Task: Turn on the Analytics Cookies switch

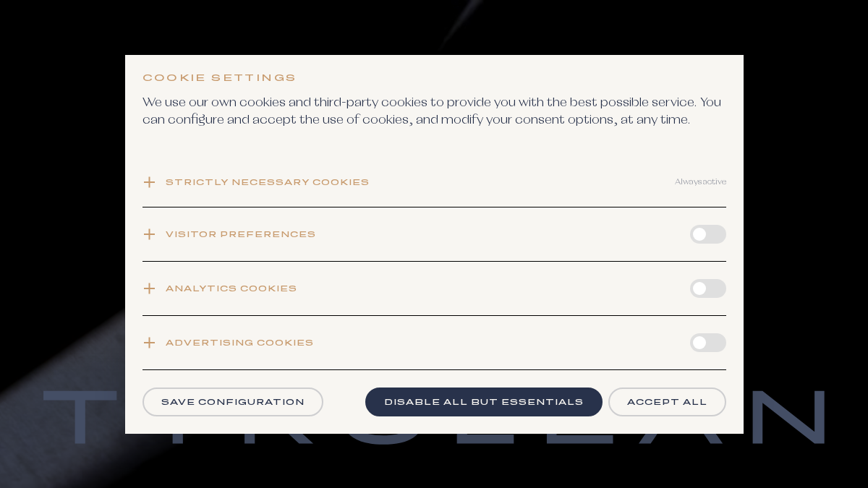Action: coord(707,288)
